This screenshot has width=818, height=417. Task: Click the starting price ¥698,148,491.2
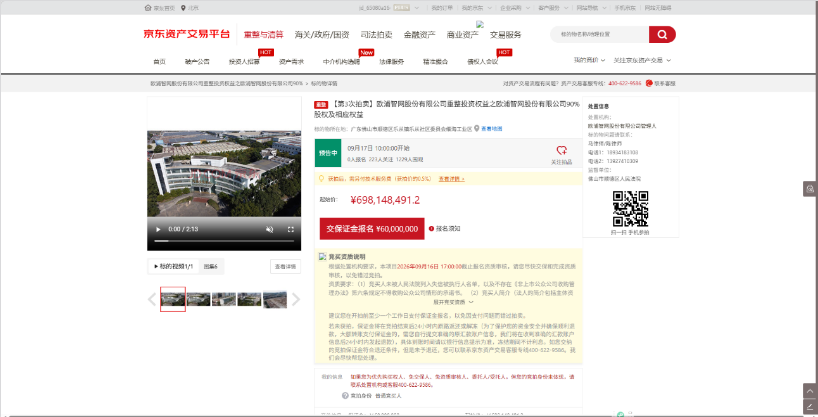coord(385,200)
